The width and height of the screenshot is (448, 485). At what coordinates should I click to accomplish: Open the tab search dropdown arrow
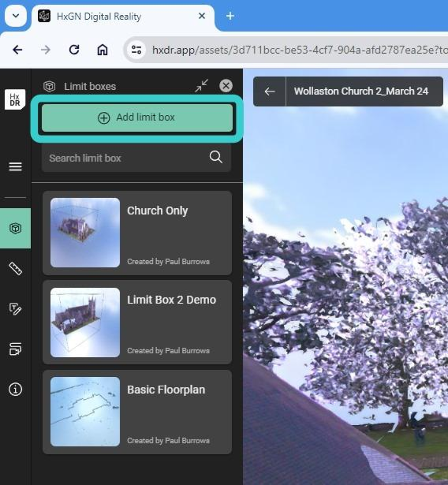coord(16,16)
